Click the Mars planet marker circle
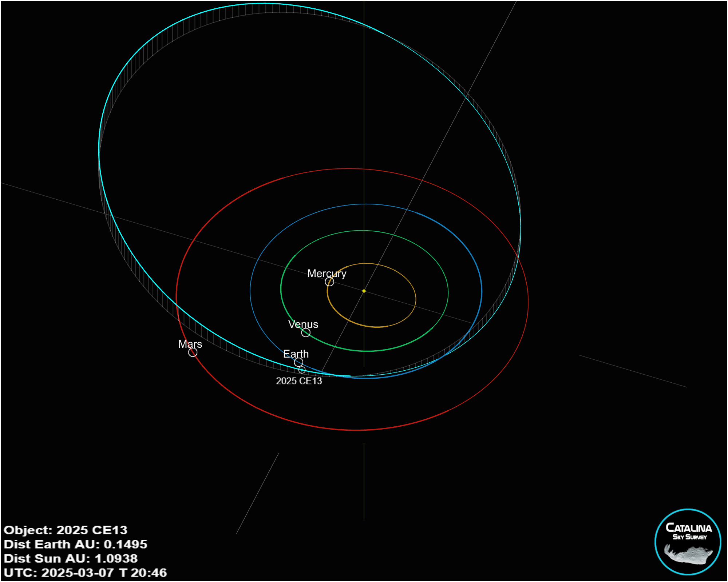The height and width of the screenshot is (582, 728). coord(193,352)
